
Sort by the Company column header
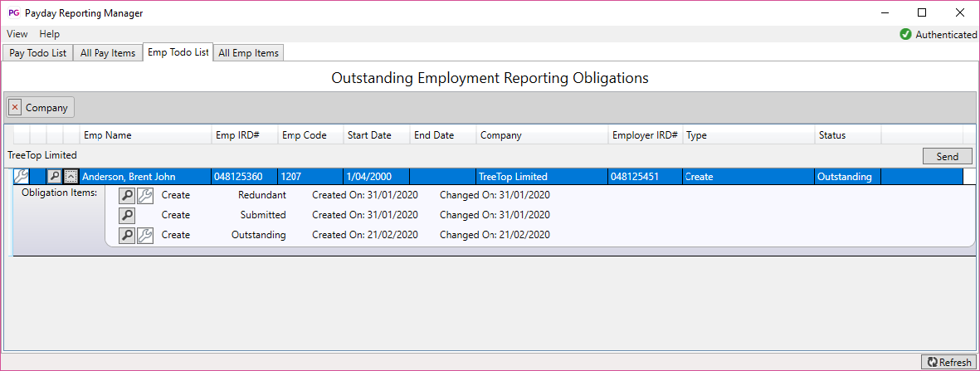[543, 135]
